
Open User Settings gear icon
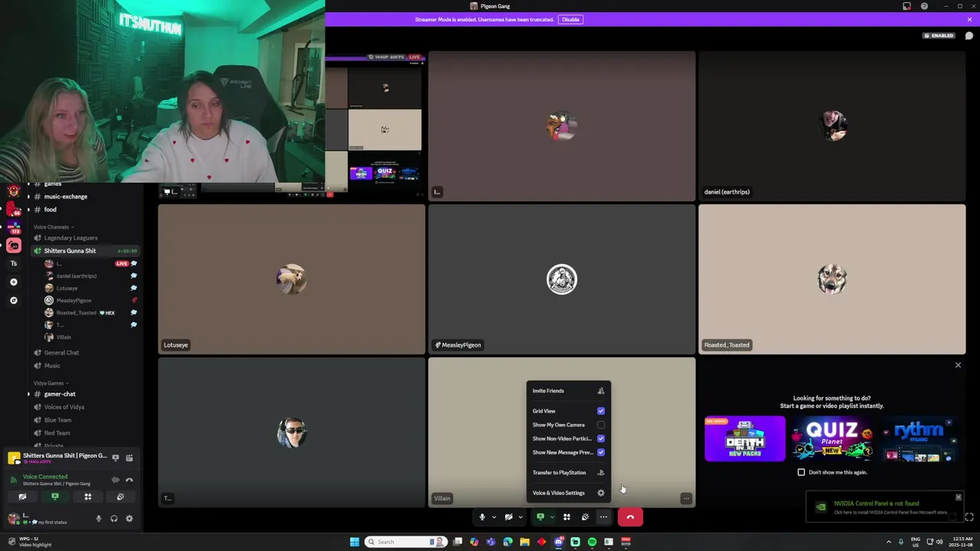(129, 519)
